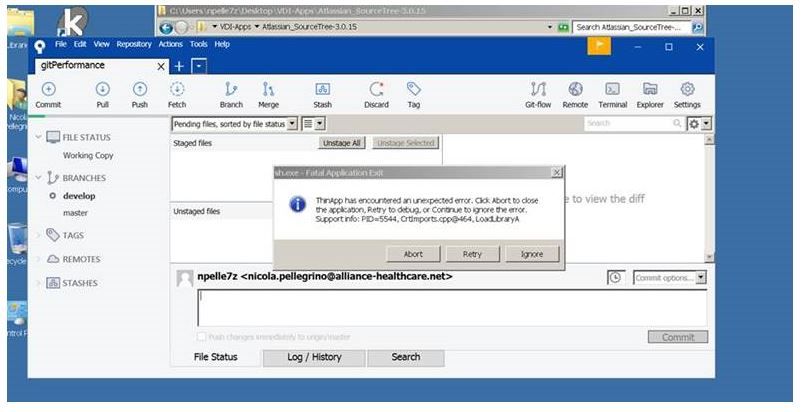Add a new tab with plus button
The height and width of the screenshot is (412, 810).
(179, 66)
